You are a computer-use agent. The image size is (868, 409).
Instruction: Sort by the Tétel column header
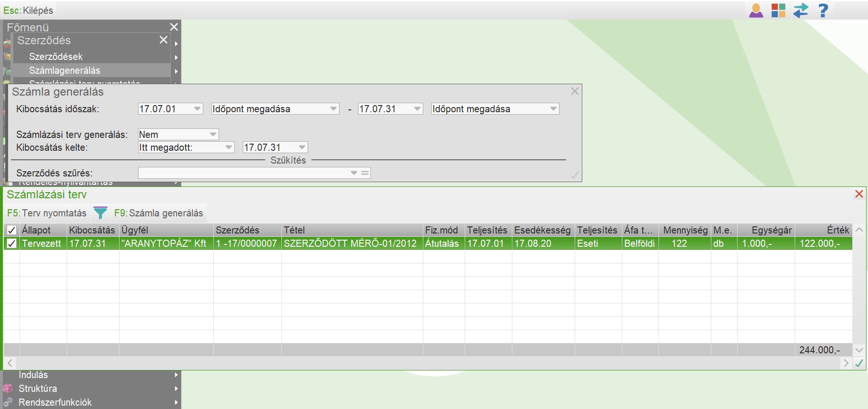pyautogui.click(x=352, y=230)
